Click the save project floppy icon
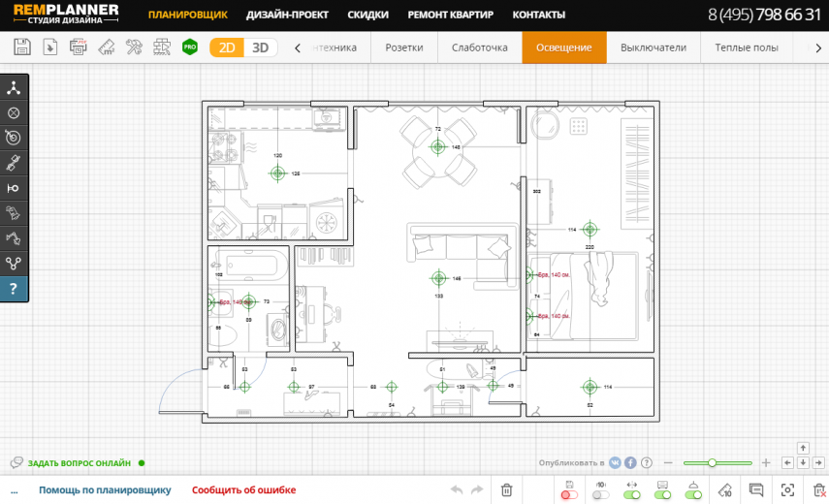The width and height of the screenshot is (829, 504). point(22,47)
